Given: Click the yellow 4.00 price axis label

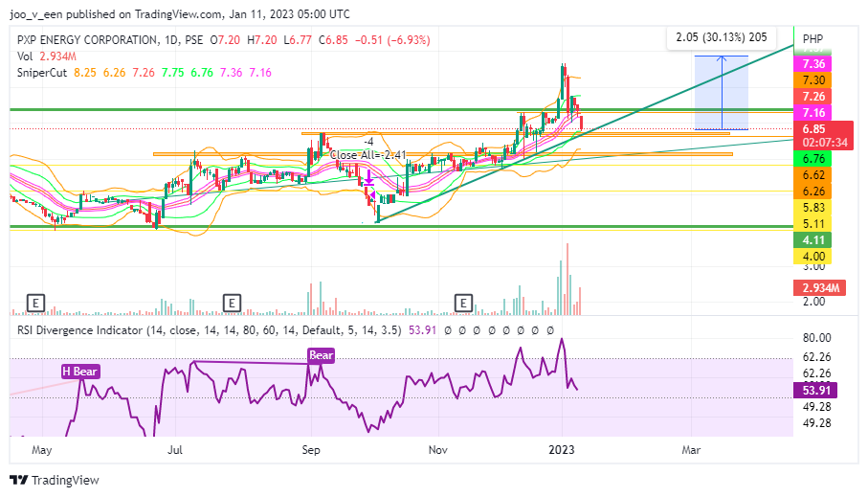Looking at the screenshot, I should click(x=813, y=257).
